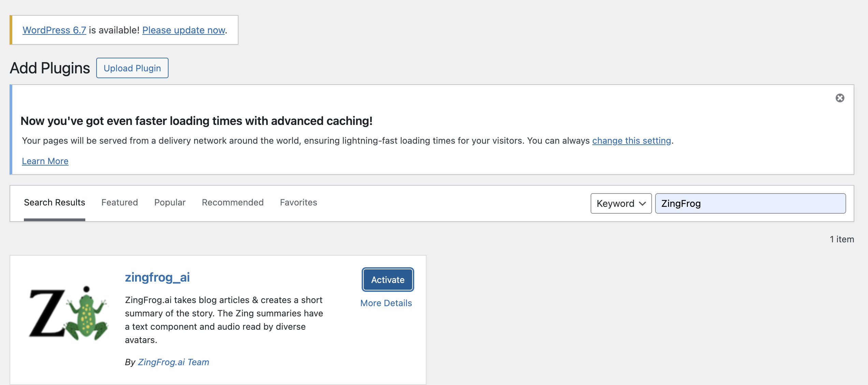Activate the zingfrog_ai plugin
The image size is (868, 385).
388,280
